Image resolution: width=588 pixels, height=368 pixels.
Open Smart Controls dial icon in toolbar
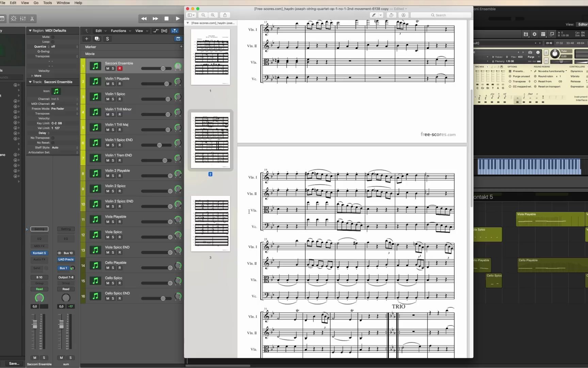point(14,19)
